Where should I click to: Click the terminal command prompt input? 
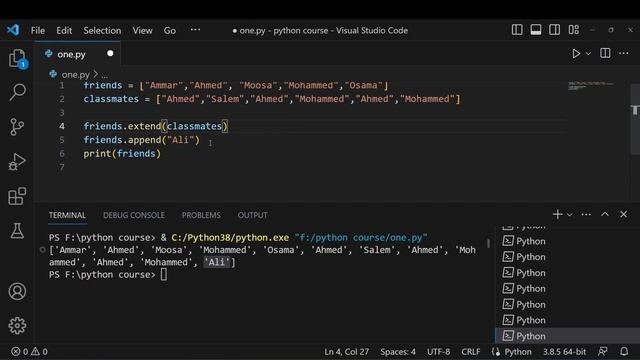click(x=164, y=275)
